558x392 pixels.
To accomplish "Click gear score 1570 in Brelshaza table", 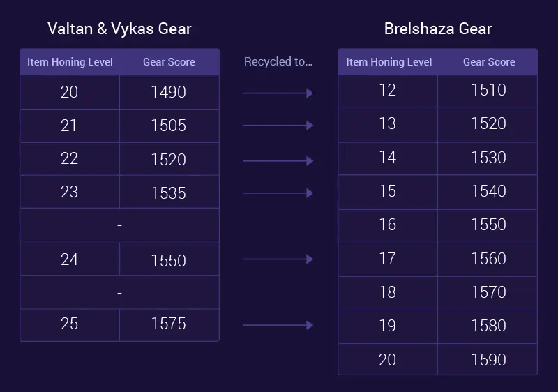I will (488, 293).
